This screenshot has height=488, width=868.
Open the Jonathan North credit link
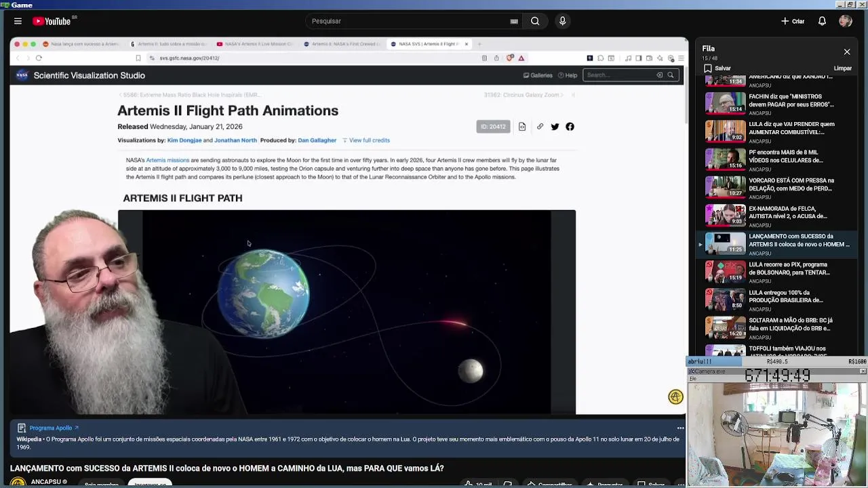click(235, 140)
